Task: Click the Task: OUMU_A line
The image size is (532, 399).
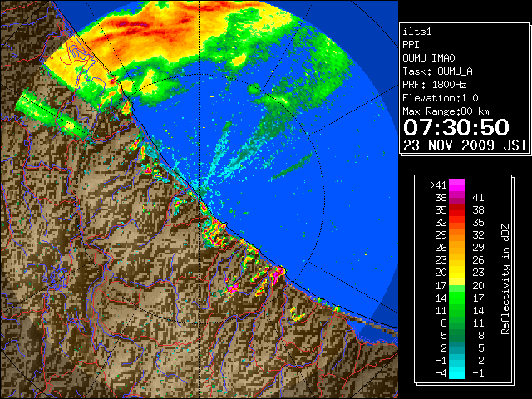Action: click(438, 71)
